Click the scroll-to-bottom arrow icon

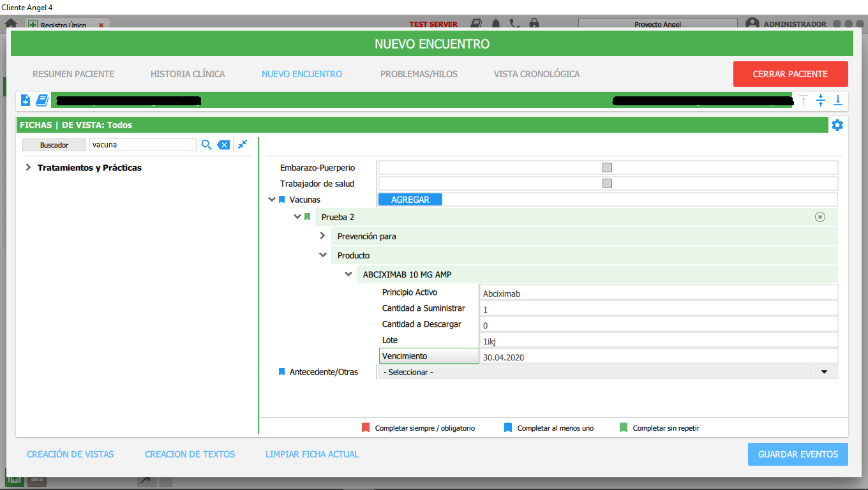click(838, 100)
